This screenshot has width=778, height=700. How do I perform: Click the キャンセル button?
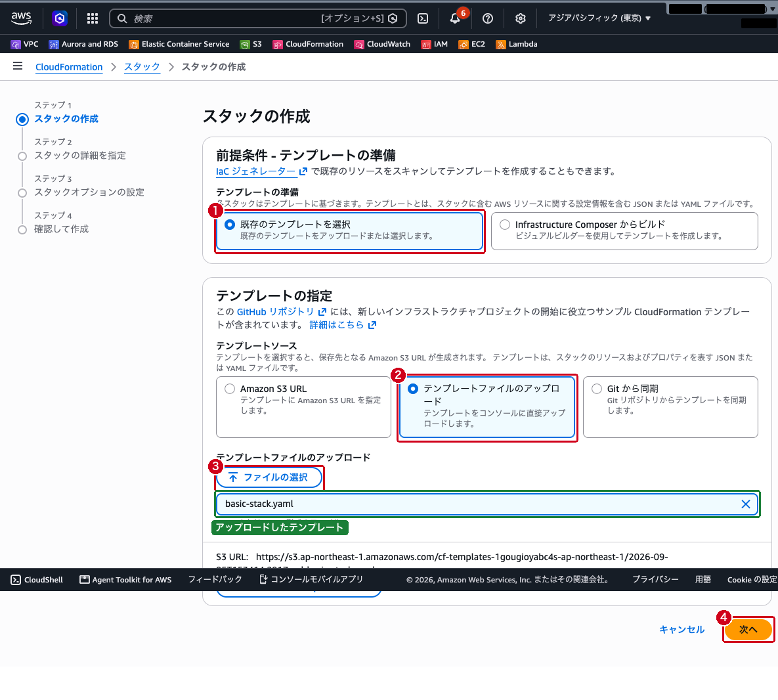pyautogui.click(x=681, y=630)
